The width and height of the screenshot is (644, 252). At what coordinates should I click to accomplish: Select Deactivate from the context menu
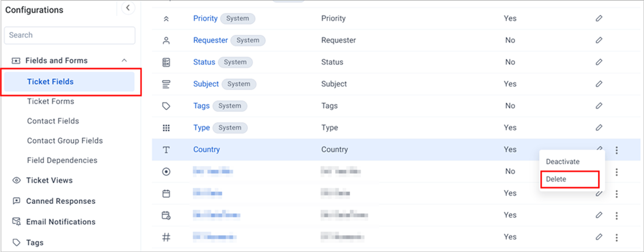tap(563, 162)
